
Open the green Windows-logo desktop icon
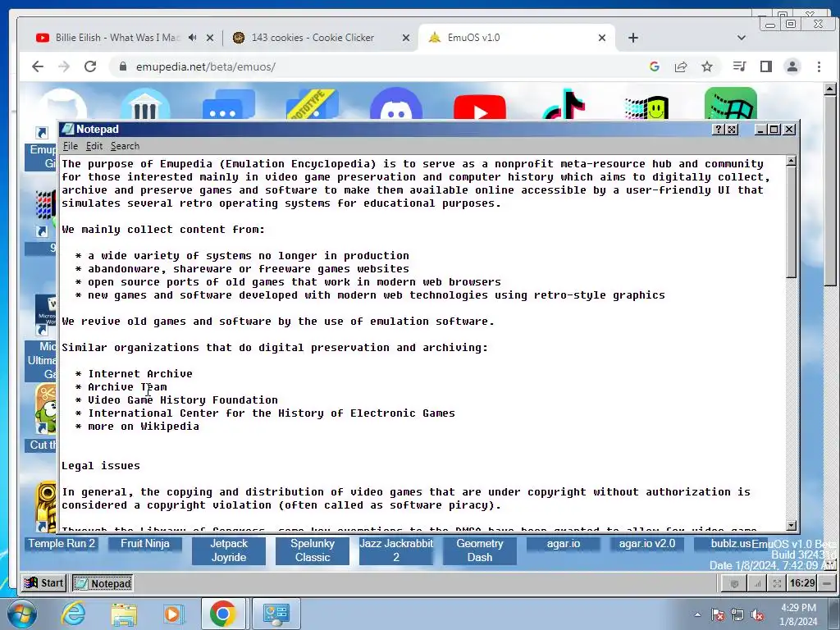tap(731, 104)
